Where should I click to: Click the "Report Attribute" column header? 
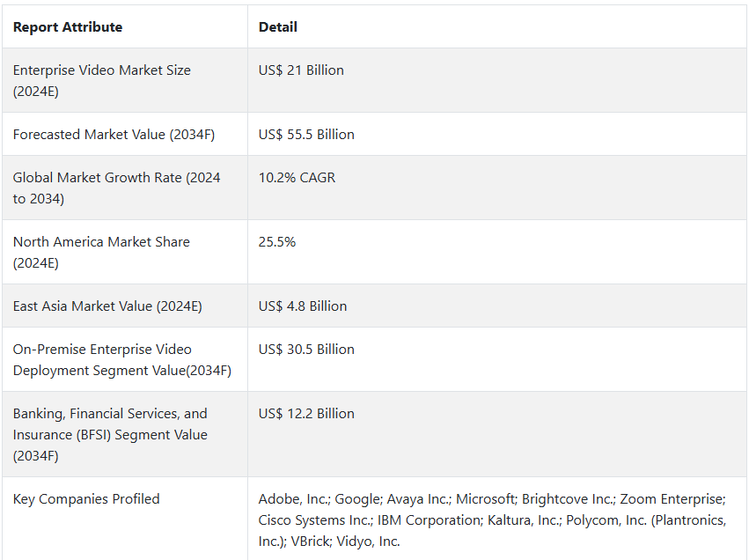[x=68, y=27]
